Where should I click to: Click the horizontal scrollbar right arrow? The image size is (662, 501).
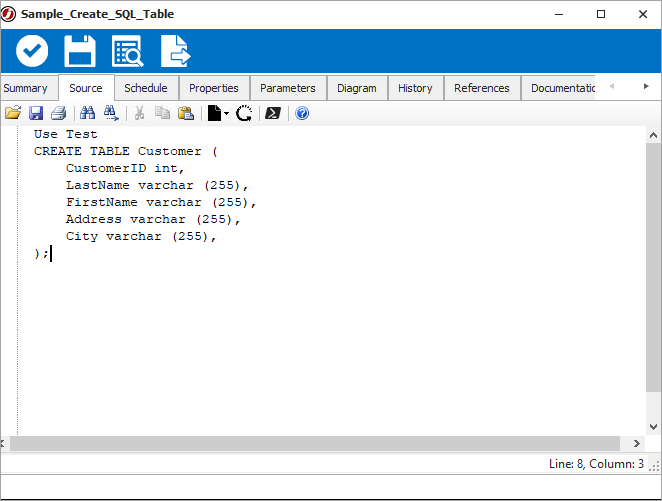[637, 443]
